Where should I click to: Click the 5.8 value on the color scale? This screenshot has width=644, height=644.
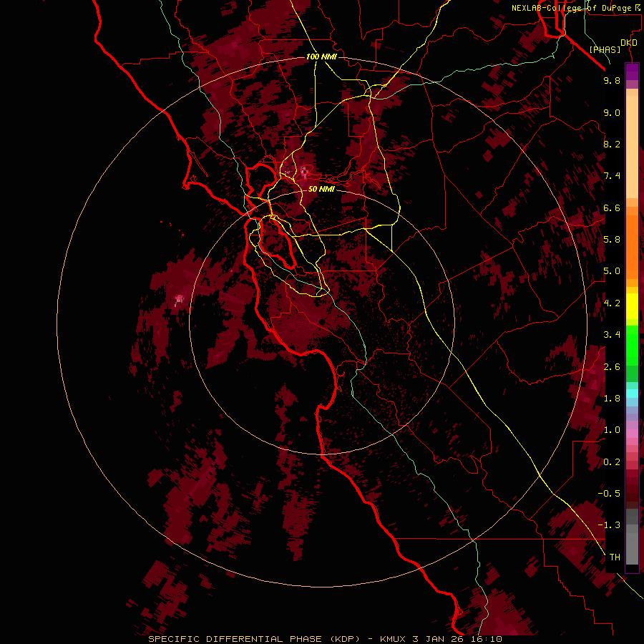(x=612, y=240)
